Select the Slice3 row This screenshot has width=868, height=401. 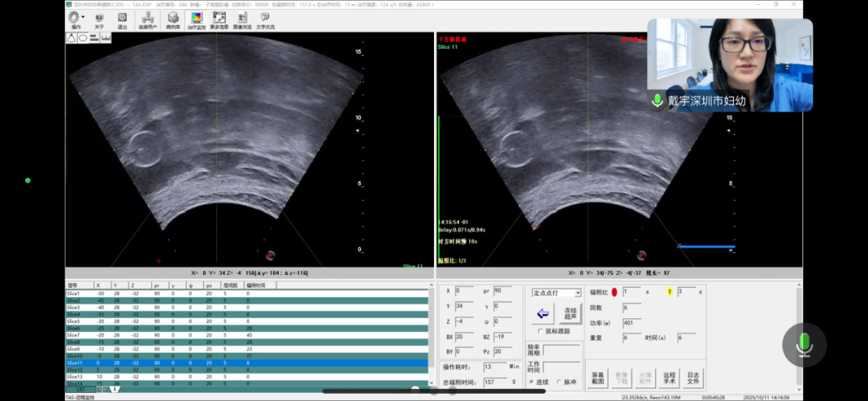point(247,308)
